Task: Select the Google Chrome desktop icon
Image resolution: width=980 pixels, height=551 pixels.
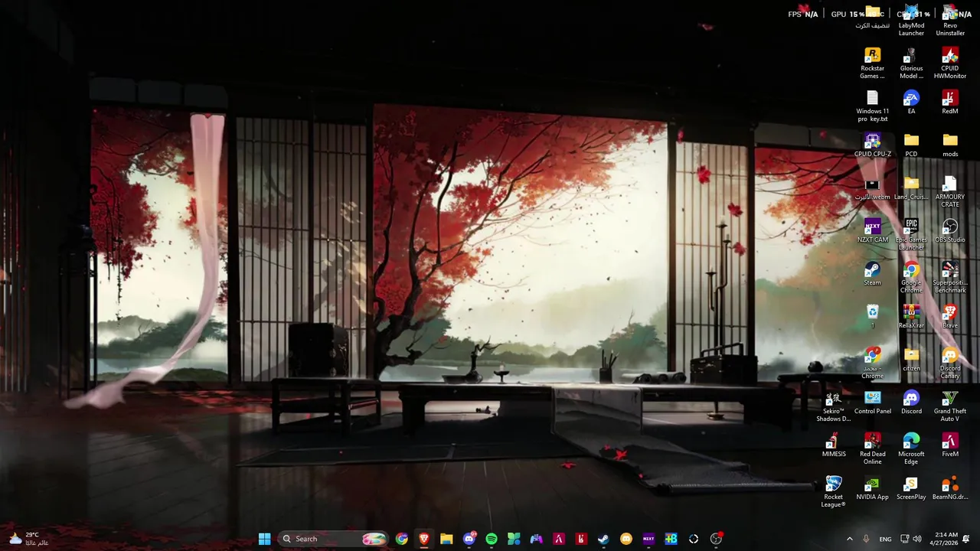Action: tap(911, 277)
